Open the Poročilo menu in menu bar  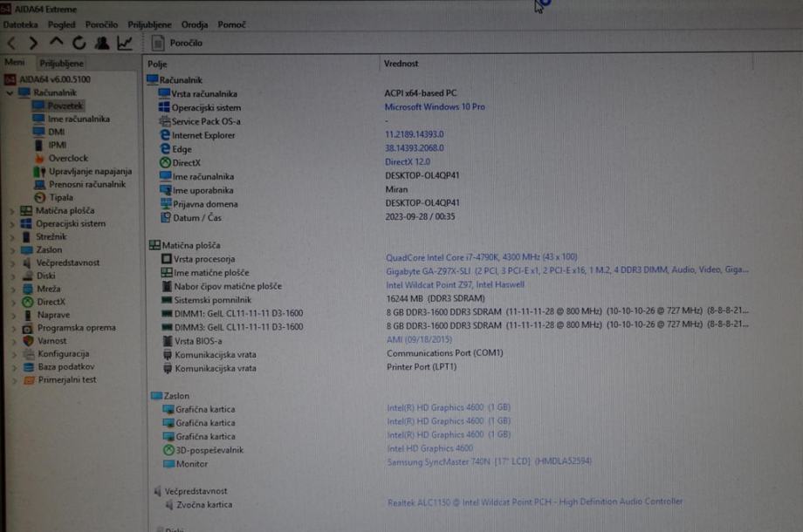101,24
